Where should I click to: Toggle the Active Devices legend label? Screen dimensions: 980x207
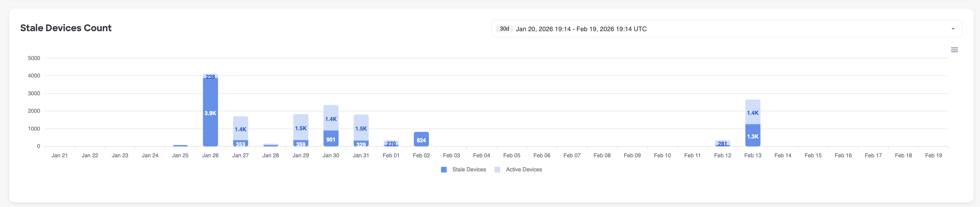point(524,170)
